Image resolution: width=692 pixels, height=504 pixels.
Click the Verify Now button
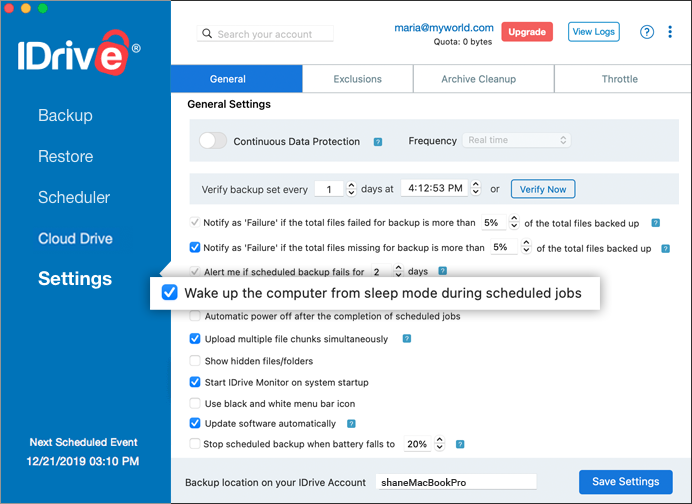pyautogui.click(x=543, y=189)
